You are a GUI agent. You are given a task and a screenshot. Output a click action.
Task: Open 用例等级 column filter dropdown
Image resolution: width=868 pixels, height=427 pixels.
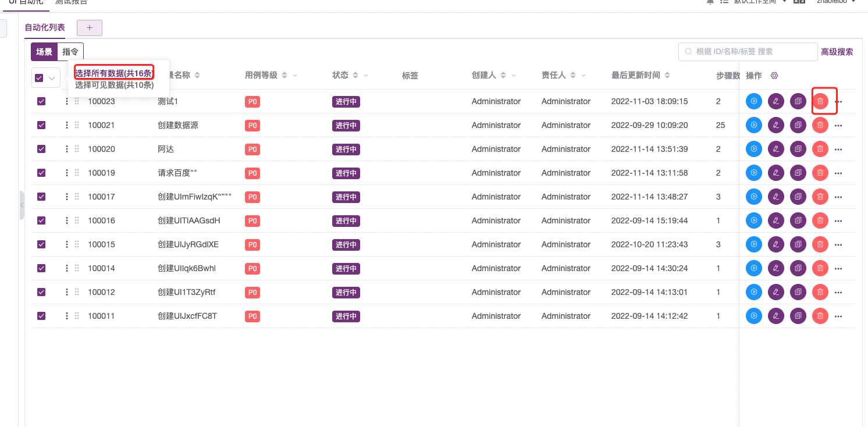pyautogui.click(x=295, y=76)
